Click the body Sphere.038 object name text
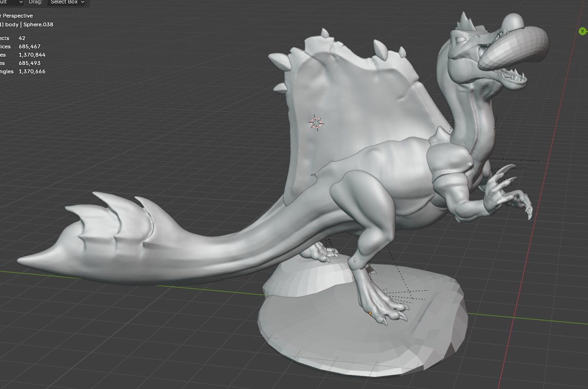 29,24
